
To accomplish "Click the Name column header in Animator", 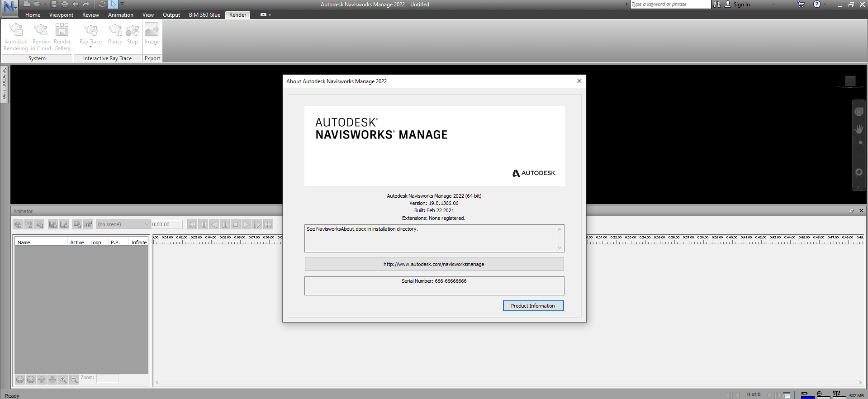I will (x=41, y=242).
